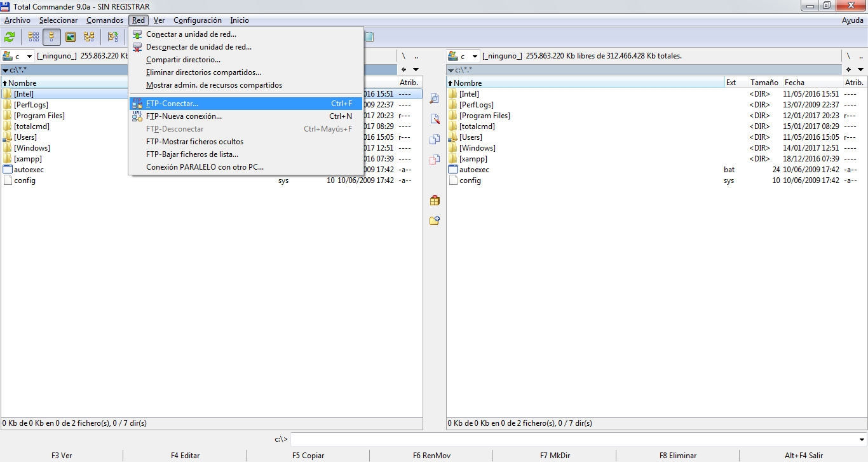Sort right panel by Tamaño column header
The height and width of the screenshot is (462, 868).
pos(765,83)
